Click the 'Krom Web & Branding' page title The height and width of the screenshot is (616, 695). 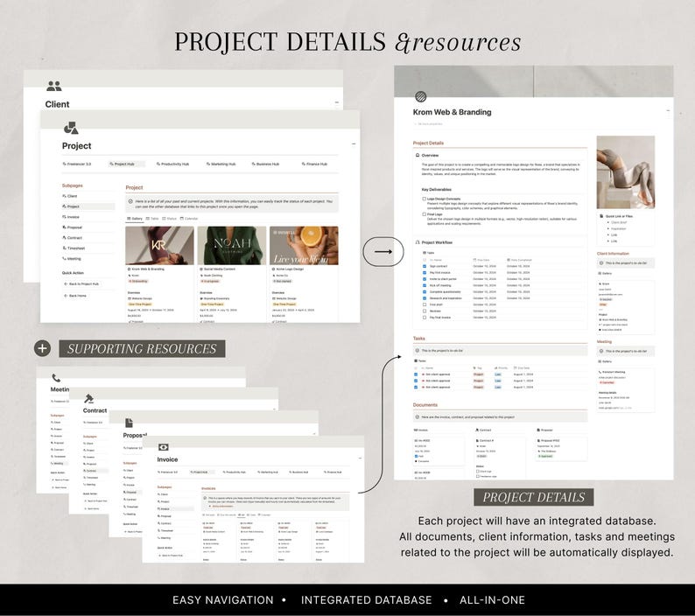click(453, 112)
